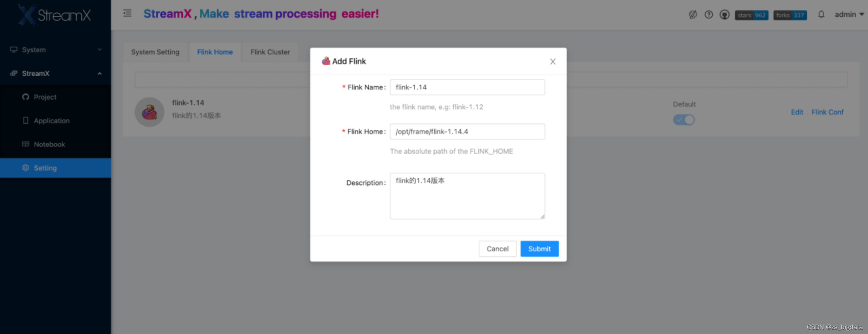Toggle the theme icon in the header
This screenshot has height=334, width=868.
tap(693, 15)
